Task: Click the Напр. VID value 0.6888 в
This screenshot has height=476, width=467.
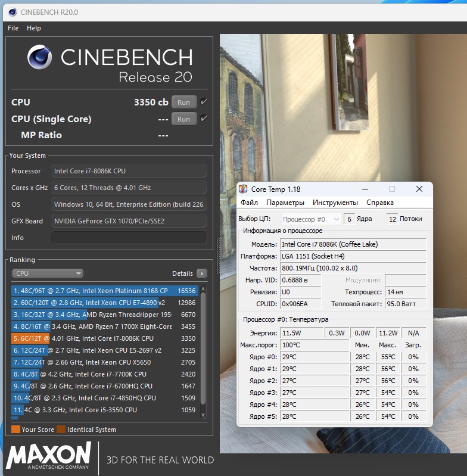Action: (x=300, y=280)
